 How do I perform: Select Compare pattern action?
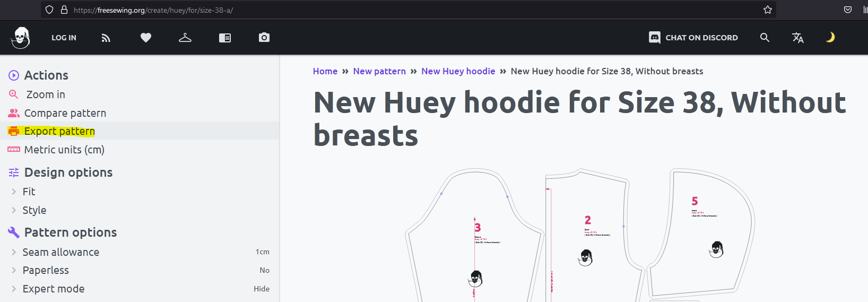click(x=140, y=113)
